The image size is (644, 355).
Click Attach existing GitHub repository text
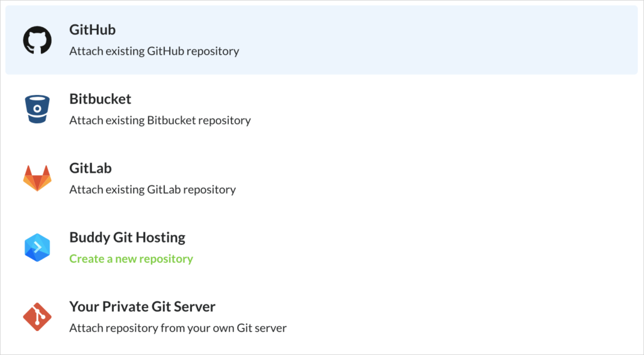coord(154,52)
